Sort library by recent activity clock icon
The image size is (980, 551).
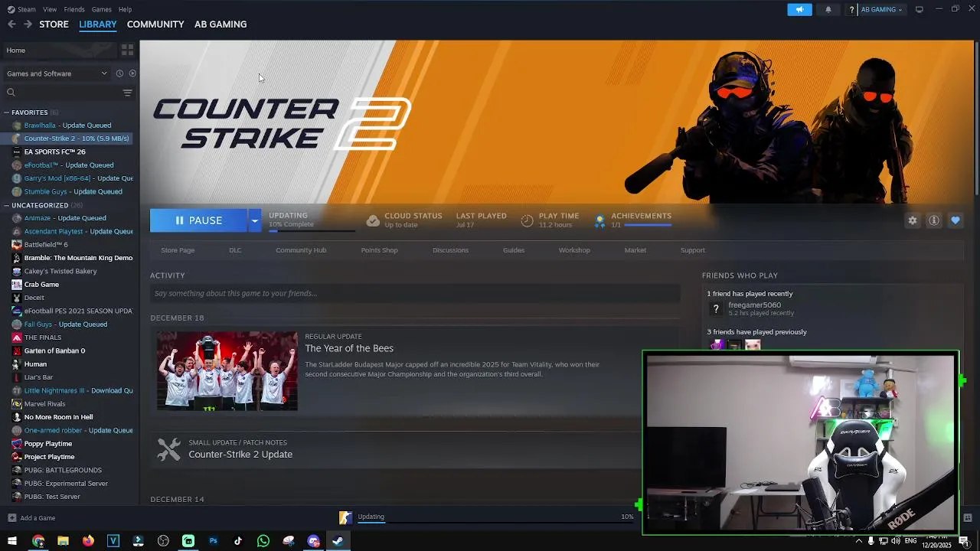tap(119, 73)
